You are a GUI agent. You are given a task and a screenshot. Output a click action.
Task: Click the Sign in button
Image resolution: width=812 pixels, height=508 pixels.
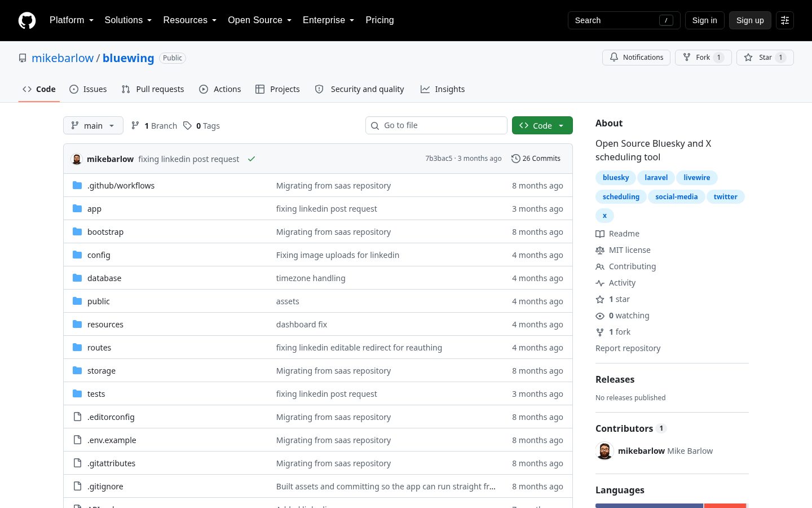(x=705, y=20)
